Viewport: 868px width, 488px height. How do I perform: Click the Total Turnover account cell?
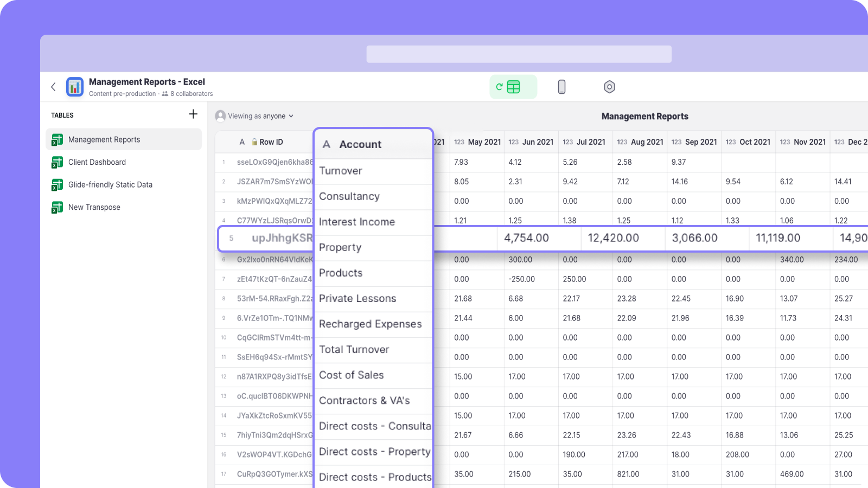[354, 350]
